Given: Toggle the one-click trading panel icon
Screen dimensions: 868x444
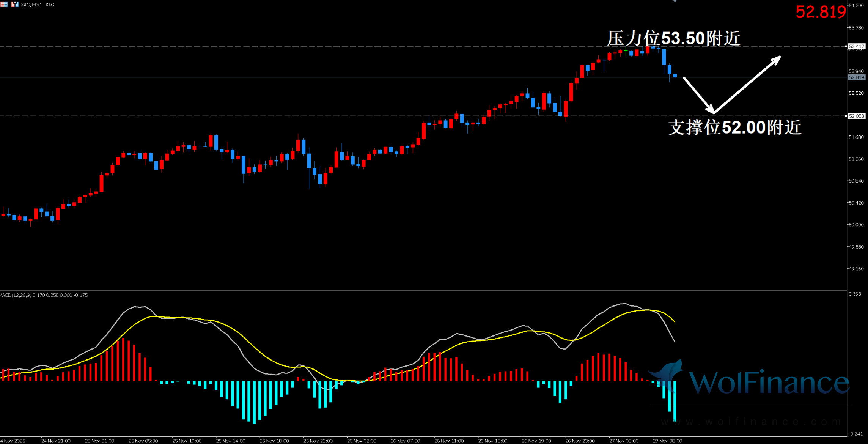Looking at the screenshot, I should point(14,5).
